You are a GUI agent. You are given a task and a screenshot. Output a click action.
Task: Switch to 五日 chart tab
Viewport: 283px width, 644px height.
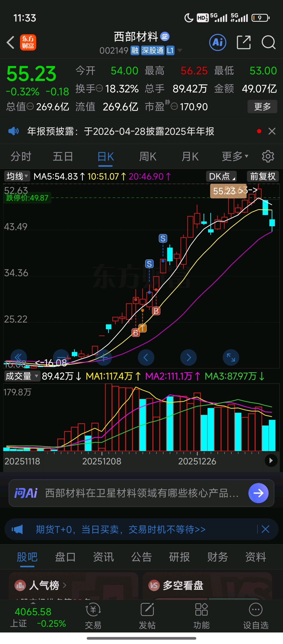tap(63, 157)
